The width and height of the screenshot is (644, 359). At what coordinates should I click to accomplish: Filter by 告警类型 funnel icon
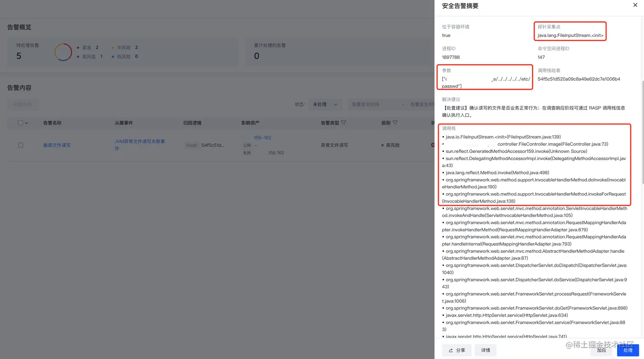click(344, 123)
